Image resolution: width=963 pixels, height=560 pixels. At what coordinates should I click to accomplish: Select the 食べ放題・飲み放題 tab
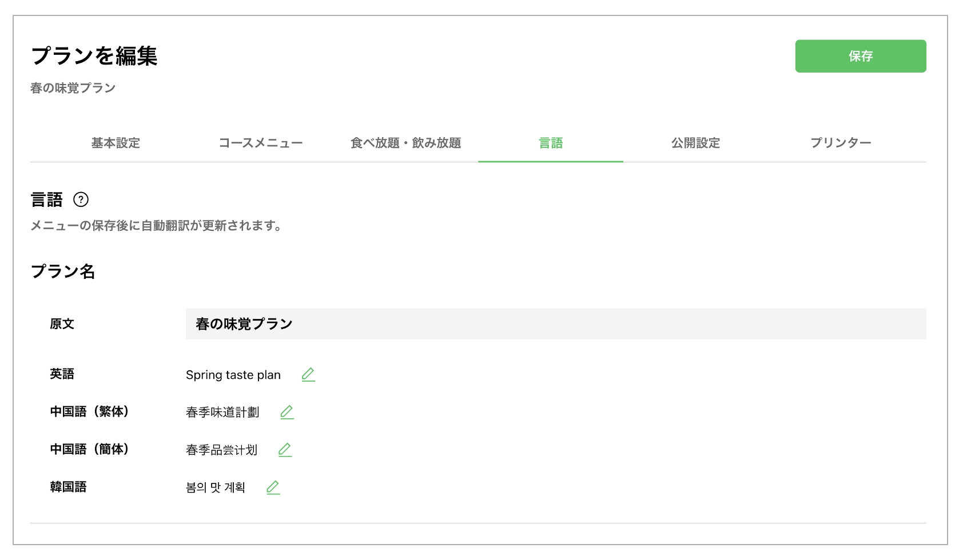(x=407, y=143)
